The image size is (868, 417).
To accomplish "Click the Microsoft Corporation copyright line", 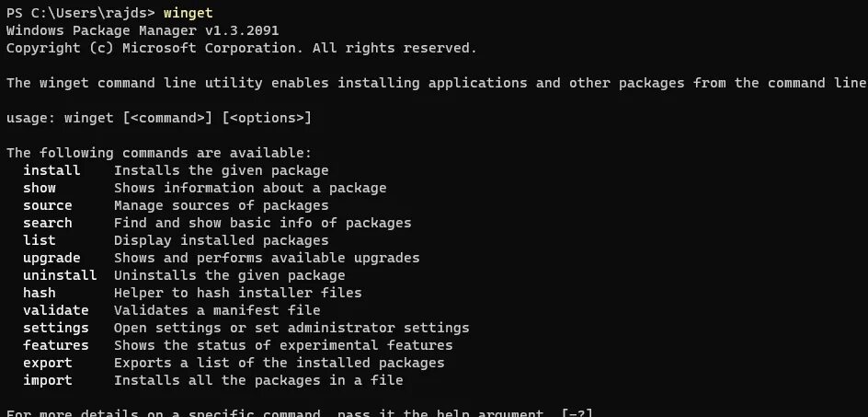I will coord(241,48).
